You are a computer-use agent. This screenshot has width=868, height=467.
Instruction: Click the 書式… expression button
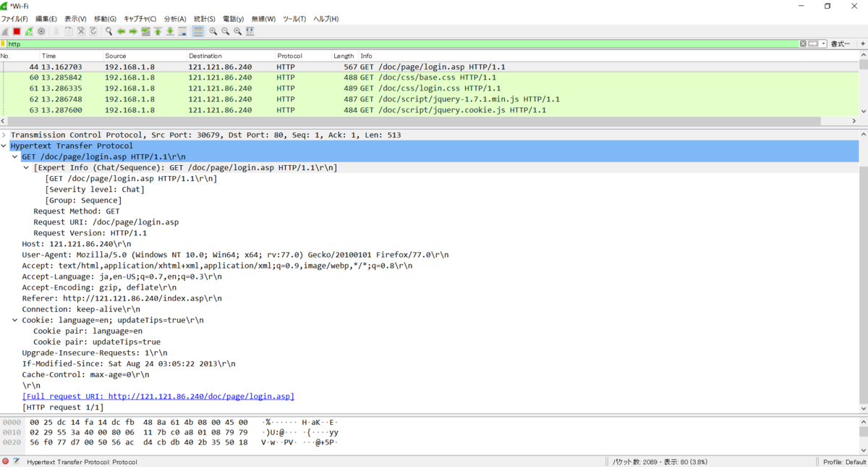(x=841, y=44)
